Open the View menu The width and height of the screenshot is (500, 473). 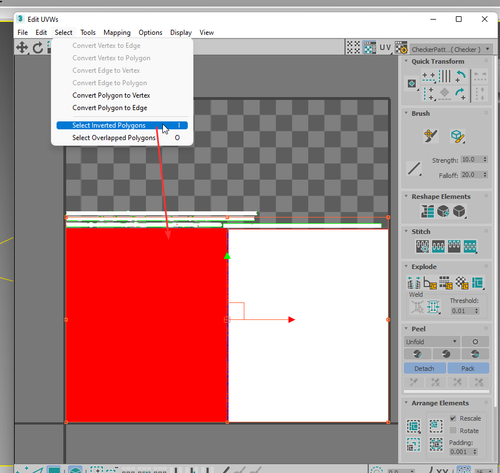point(207,32)
